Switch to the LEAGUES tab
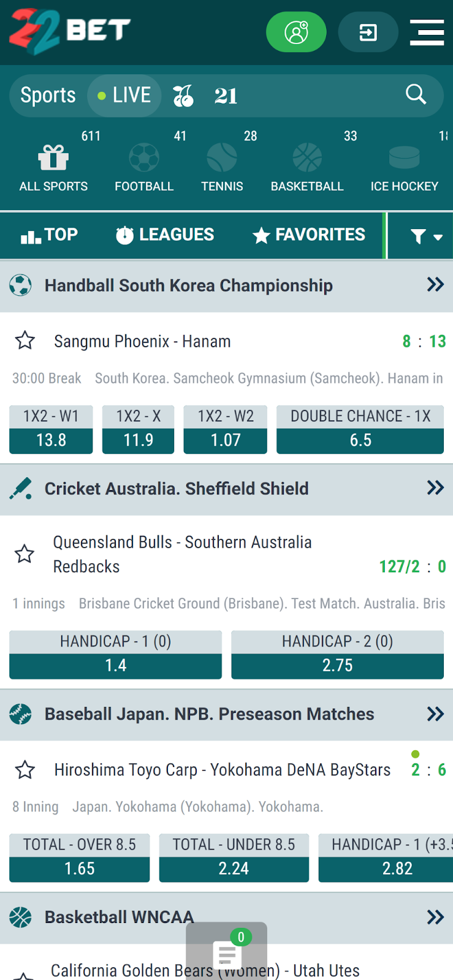This screenshot has height=980, width=453. tap(165, 235)
